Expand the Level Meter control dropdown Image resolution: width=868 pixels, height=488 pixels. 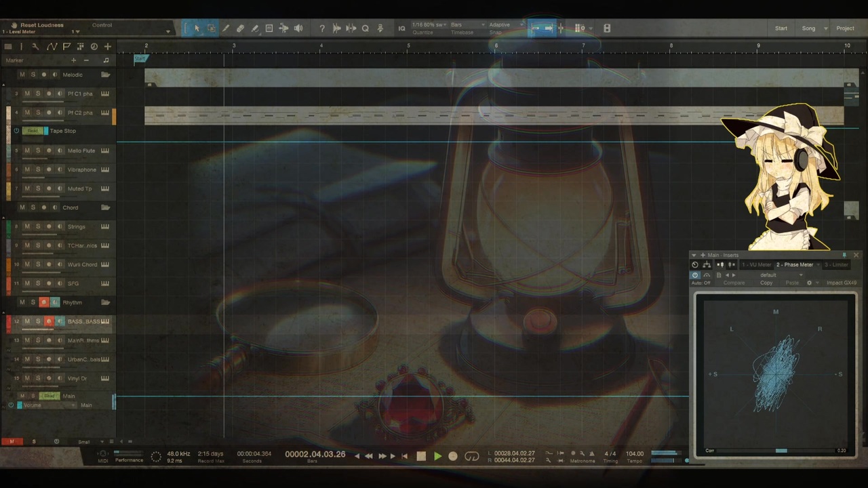[x=77, y=32]
